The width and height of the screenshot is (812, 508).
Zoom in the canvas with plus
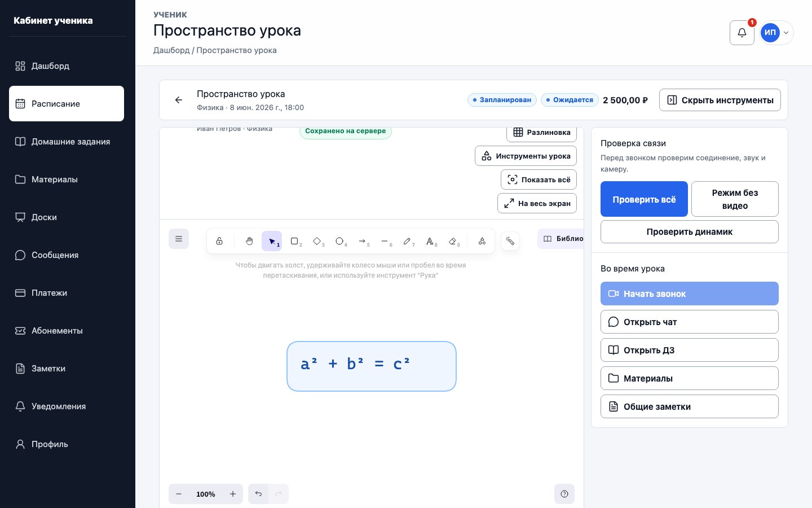coord(233,494)
